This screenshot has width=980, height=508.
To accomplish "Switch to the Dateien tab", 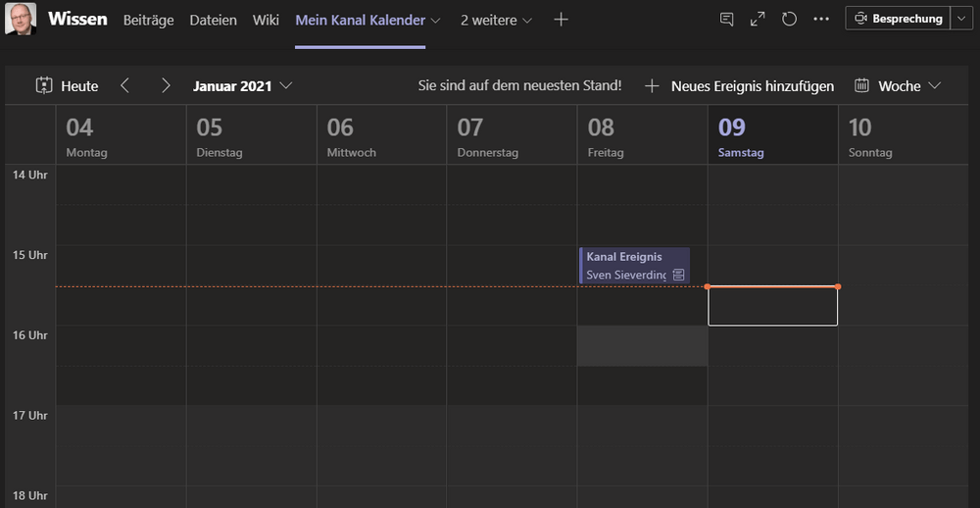I will 213,20.
